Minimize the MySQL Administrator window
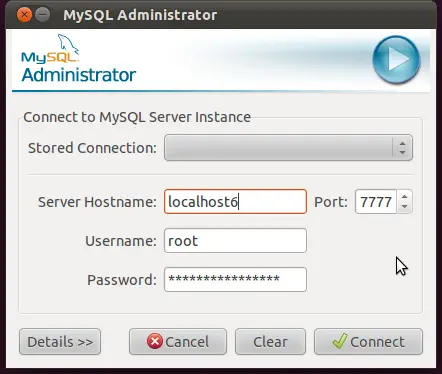This screenshot has width=442, height=374. coord(43,15)
